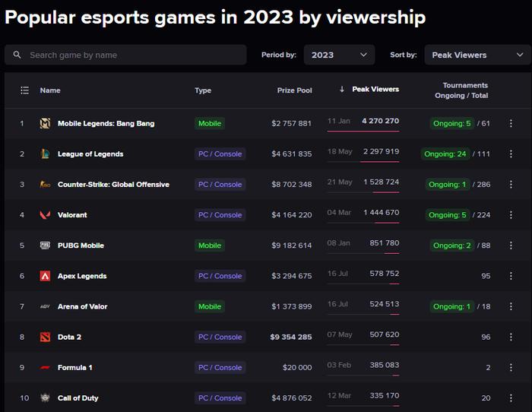Screen dimensions: 532x412
Task: Open three-dot menu for Formula 1 row
Action: coord(511,368)
